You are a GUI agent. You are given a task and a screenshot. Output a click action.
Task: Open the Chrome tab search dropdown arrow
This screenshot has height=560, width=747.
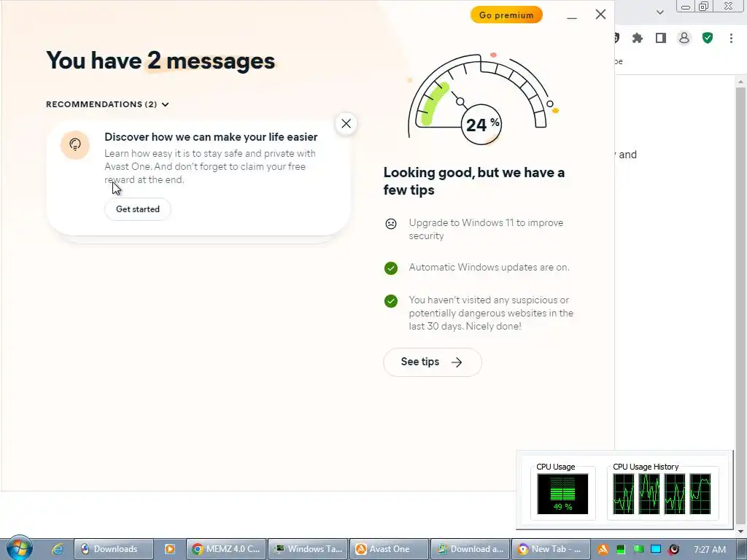[x=659, y=12]
